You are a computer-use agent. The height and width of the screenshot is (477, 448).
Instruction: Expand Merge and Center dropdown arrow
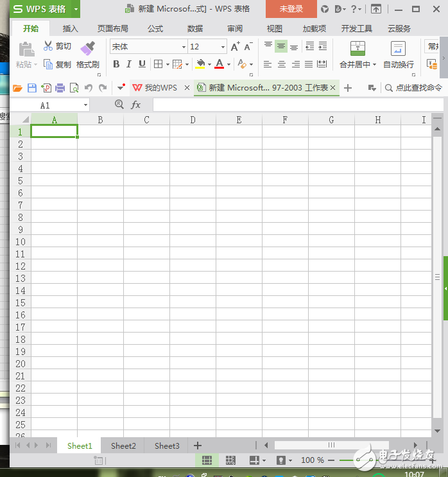click(x=374, y=64)
